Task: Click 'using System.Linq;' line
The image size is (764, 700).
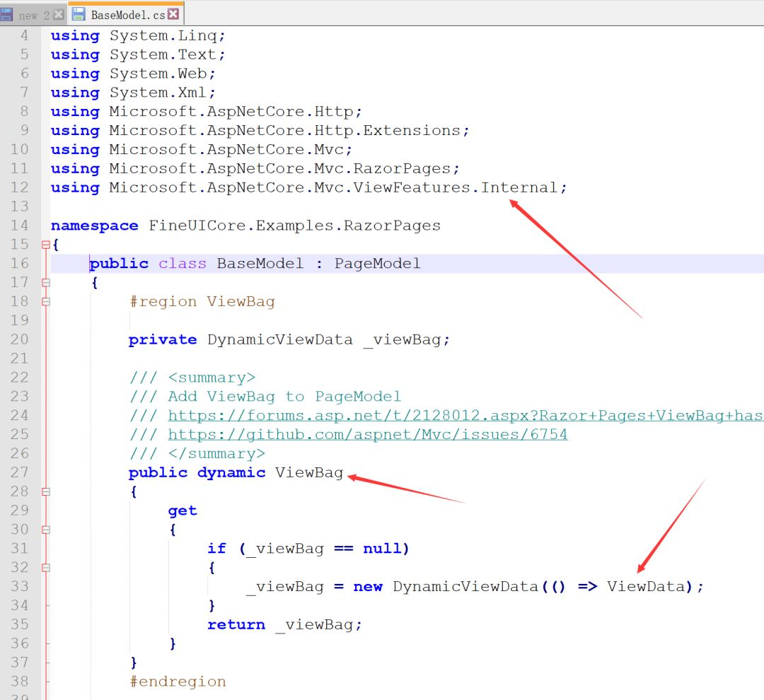Action: (x=138, y=35)
